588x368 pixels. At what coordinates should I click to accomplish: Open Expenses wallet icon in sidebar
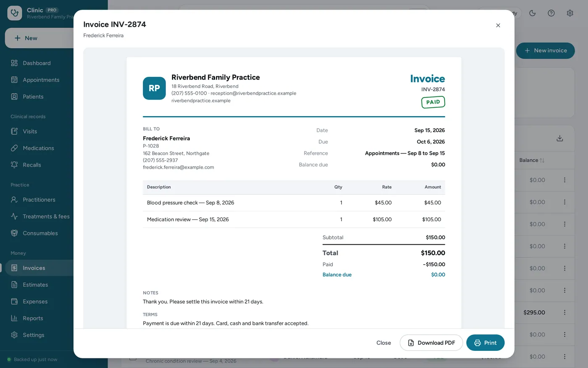click(x=14, y=302)
